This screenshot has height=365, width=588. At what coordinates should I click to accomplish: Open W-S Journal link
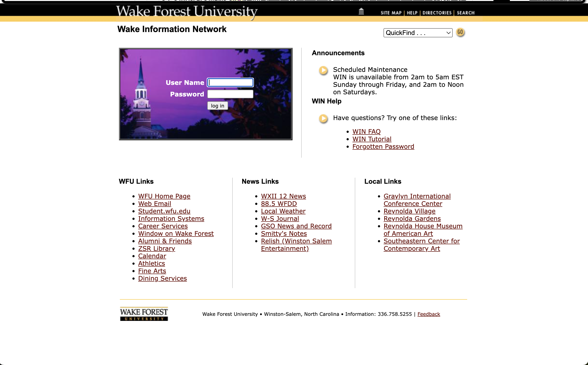[280, 219]
